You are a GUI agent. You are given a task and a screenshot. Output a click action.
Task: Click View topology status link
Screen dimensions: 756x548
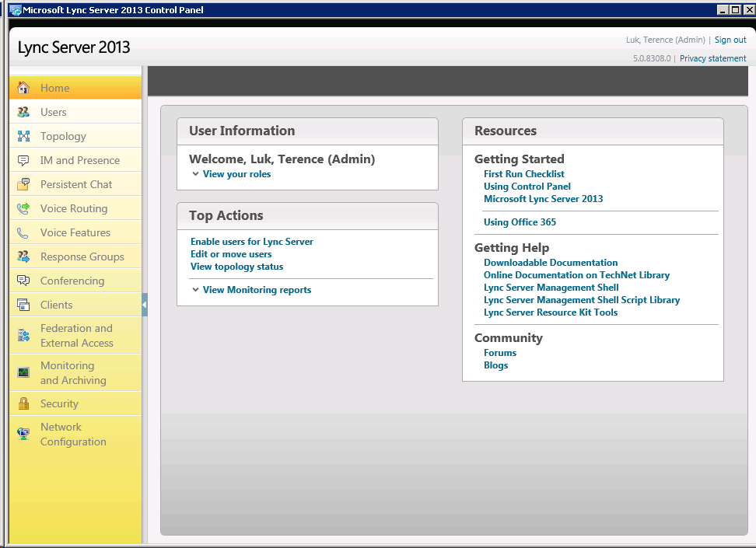[x=236, y=267]
